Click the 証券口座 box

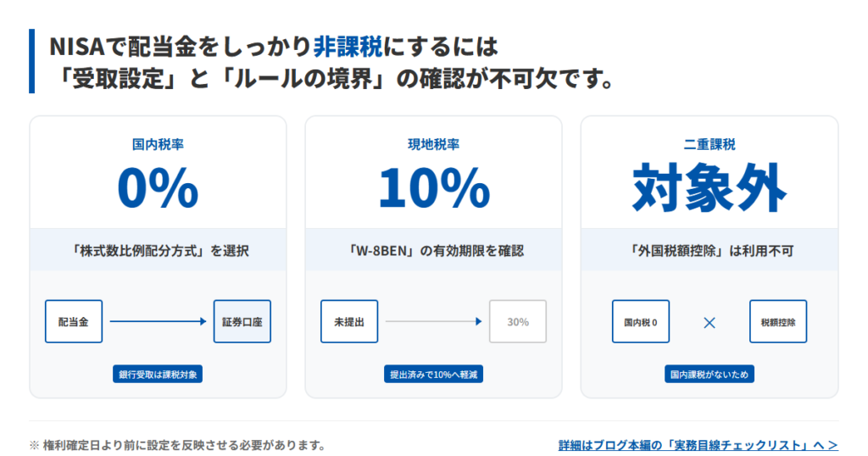(242, 321)
